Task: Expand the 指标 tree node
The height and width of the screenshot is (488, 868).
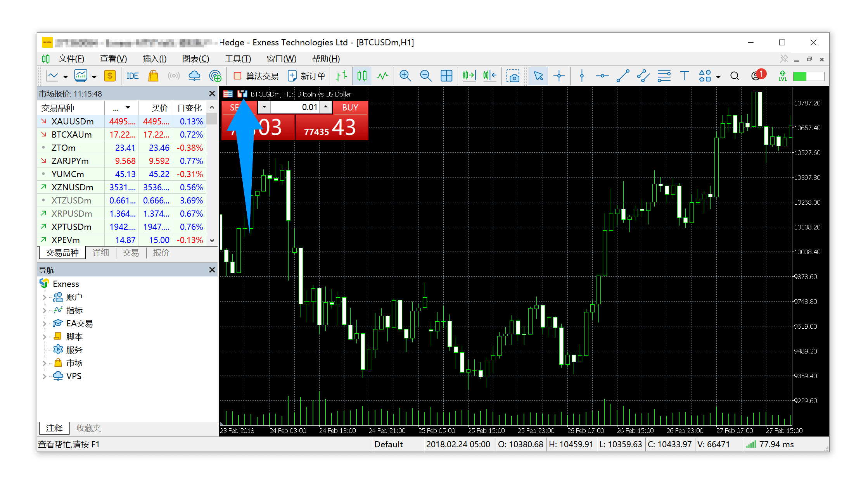Action: click(44, 310)
